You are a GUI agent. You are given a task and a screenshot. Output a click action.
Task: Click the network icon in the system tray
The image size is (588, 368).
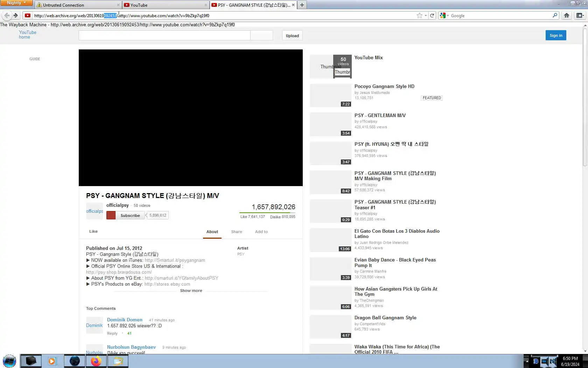(x=544, y=361)
